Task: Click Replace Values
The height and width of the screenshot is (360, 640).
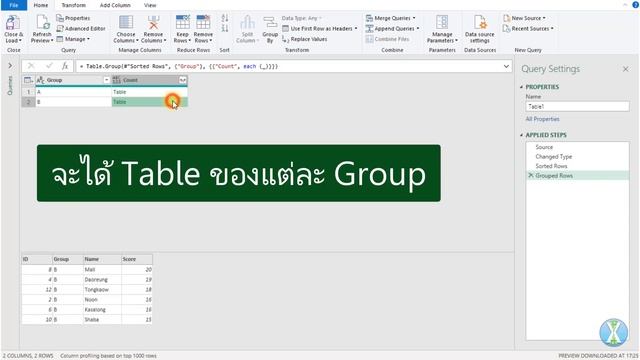Action: click(x=304, y=39)
